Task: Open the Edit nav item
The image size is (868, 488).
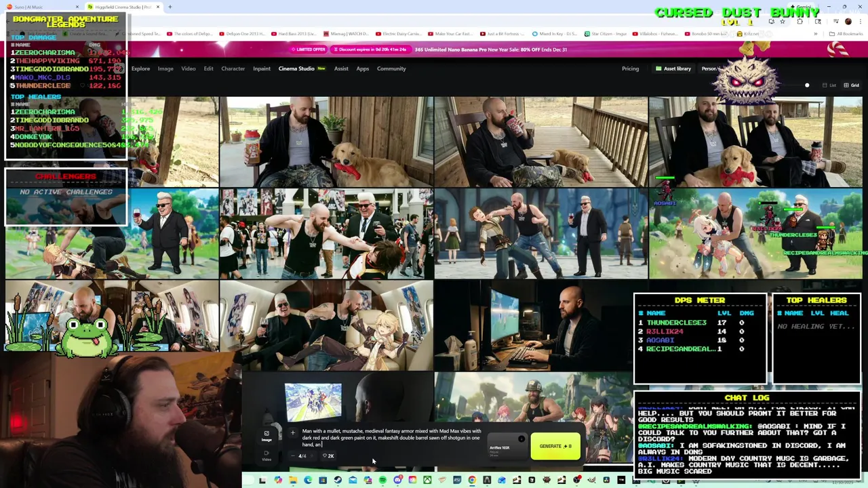Action: click(x=208, y=68)
